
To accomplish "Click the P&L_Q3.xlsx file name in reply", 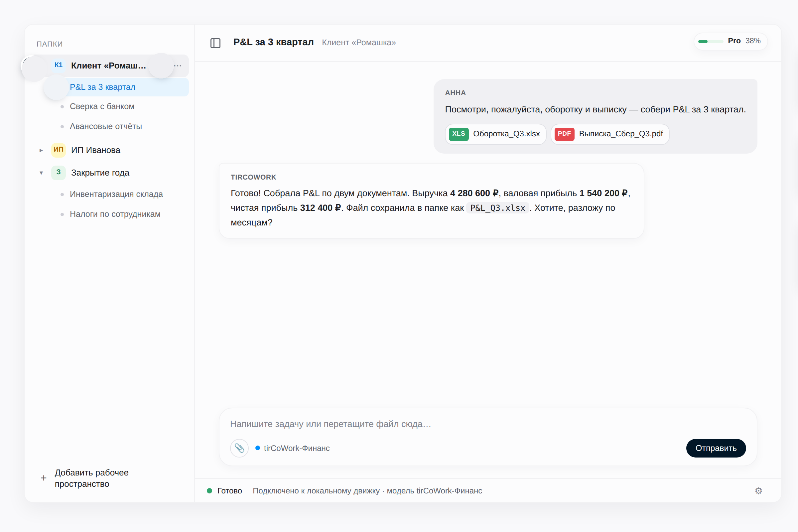I will tap(497, 208).
